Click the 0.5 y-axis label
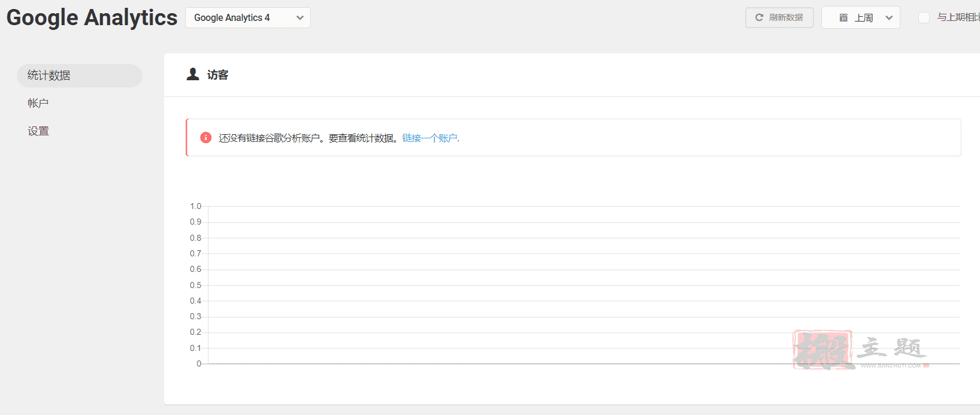The height and width of the screenshot is (415, 980). tap(195, 285)
